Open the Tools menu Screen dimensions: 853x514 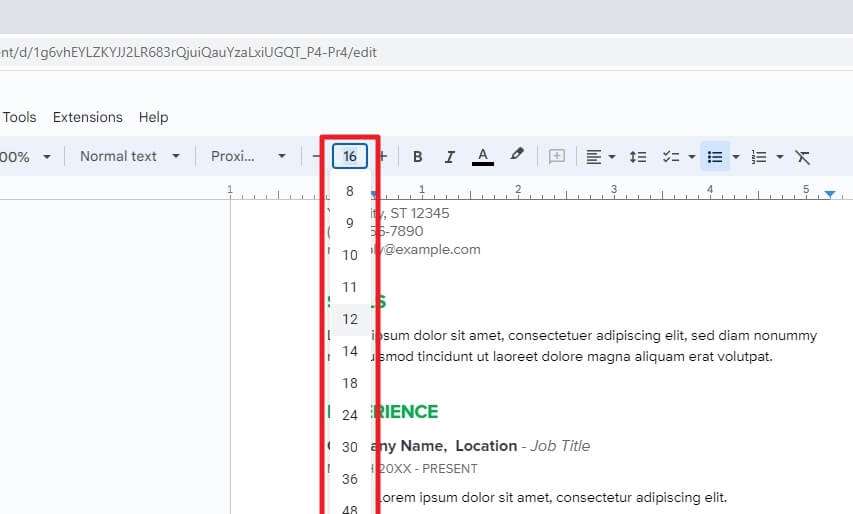tap(19, 117)
